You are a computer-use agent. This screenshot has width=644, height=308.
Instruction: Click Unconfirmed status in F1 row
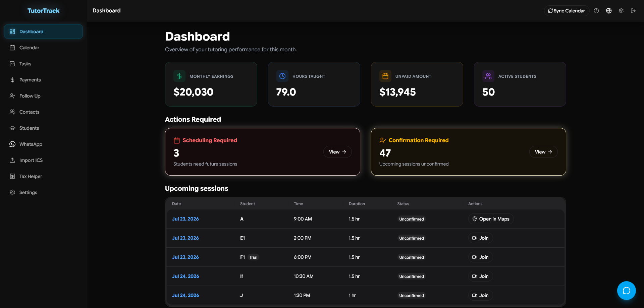click(412, 257)
